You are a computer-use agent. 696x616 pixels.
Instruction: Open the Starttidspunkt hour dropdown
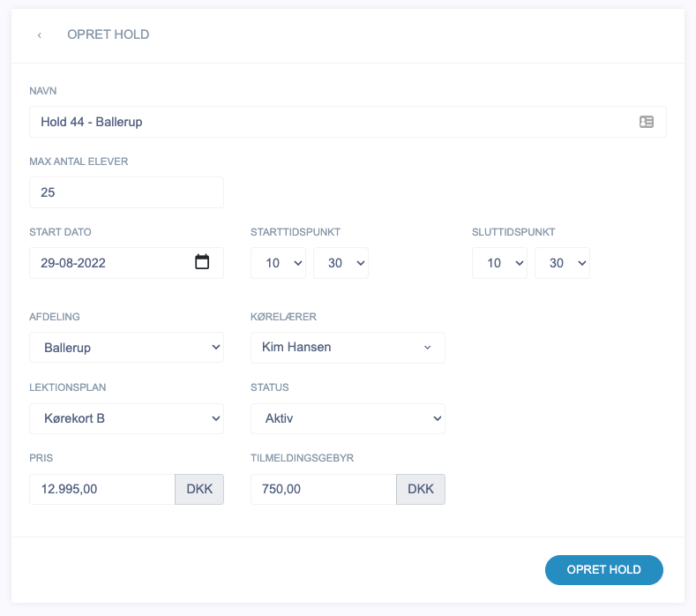[x=278, y=263]
